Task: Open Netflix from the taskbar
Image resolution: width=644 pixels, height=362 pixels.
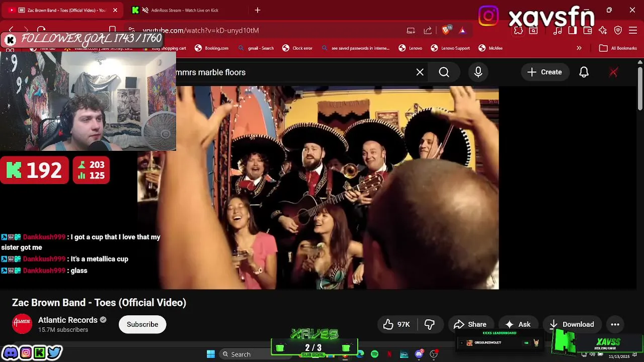Action: pos(389,354)
